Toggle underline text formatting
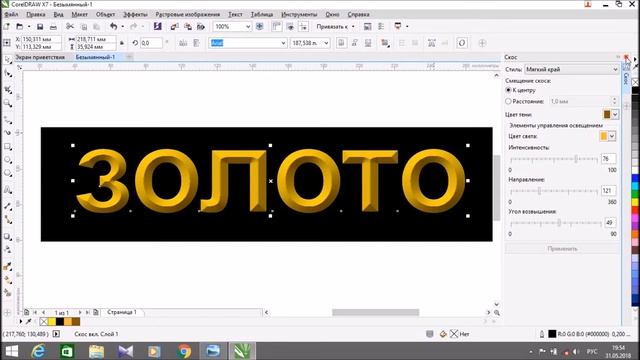 [x=368, y=43]
